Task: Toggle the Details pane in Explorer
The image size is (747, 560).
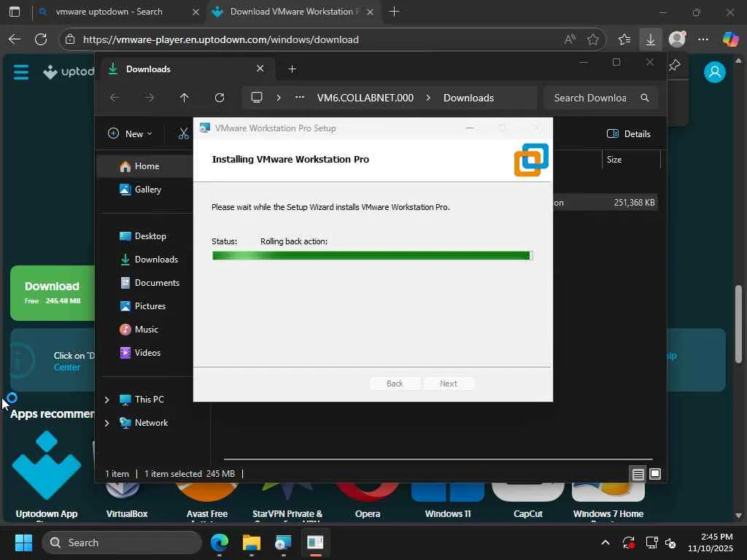Action: coord(628,134)
